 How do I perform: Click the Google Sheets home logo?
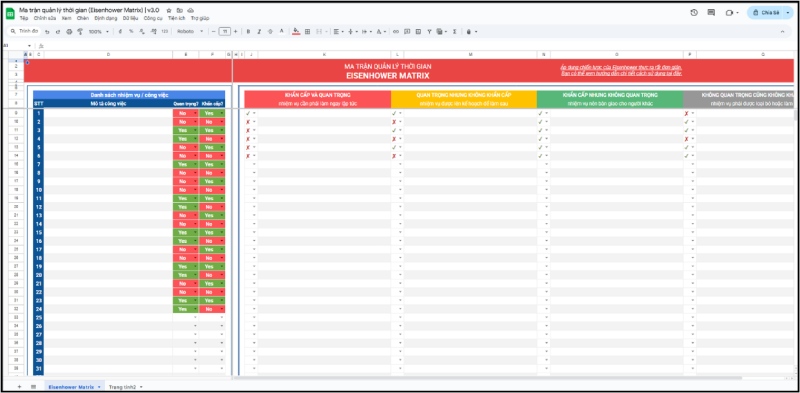10,13
